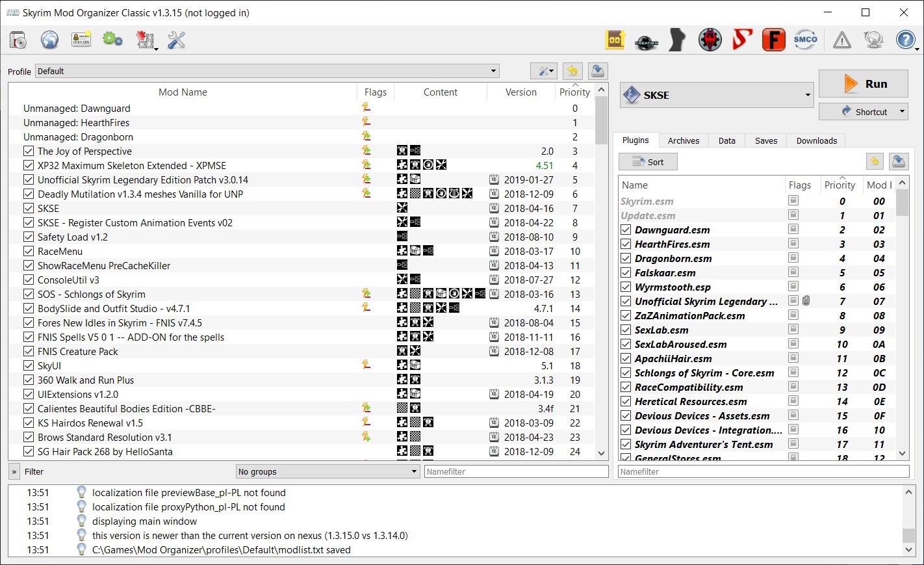Disable the Falskaar.esm plugin checkbox

pos(626,272)
